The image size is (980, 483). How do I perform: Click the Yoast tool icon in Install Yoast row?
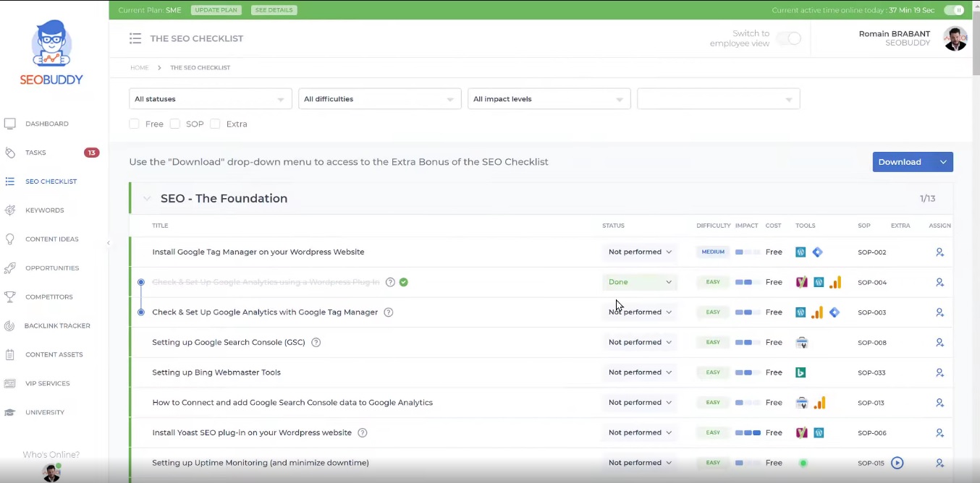pos(801,433)
